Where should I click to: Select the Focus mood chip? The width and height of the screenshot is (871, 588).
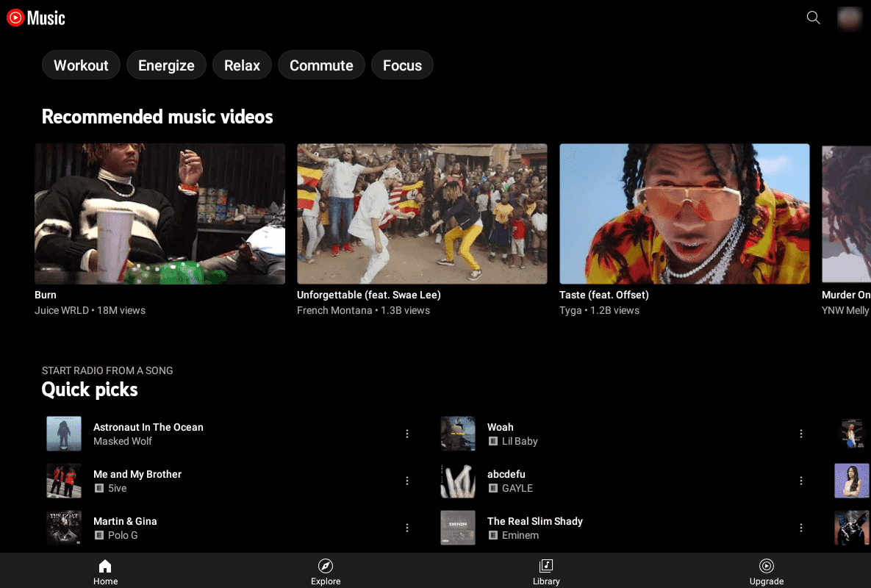(x=402, y=65)
